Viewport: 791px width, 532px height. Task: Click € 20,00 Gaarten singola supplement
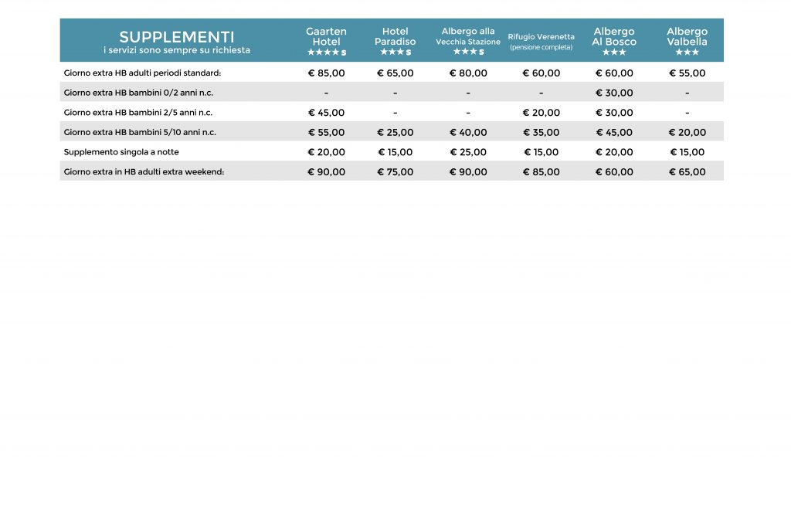(x=327, y=152)
